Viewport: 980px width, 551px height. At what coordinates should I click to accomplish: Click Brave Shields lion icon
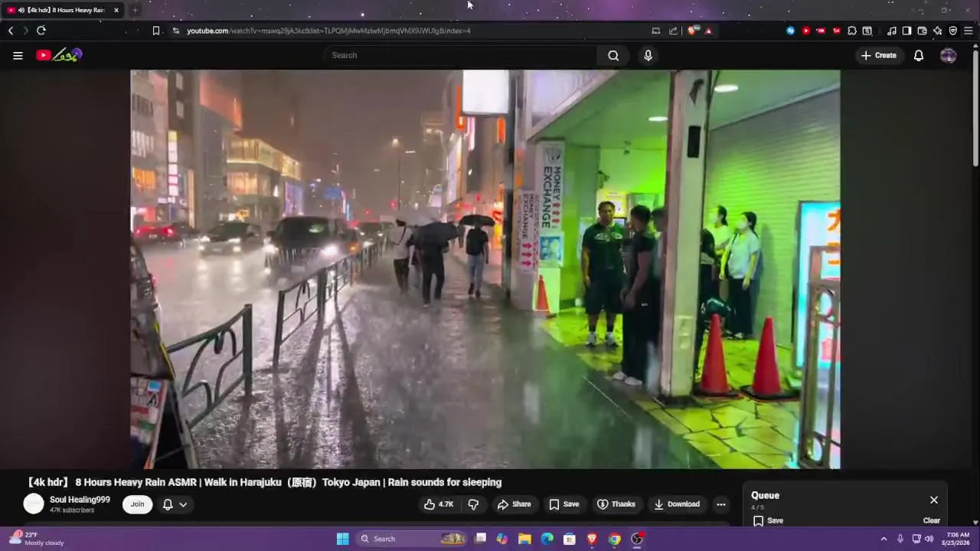(x=692, y=31)
